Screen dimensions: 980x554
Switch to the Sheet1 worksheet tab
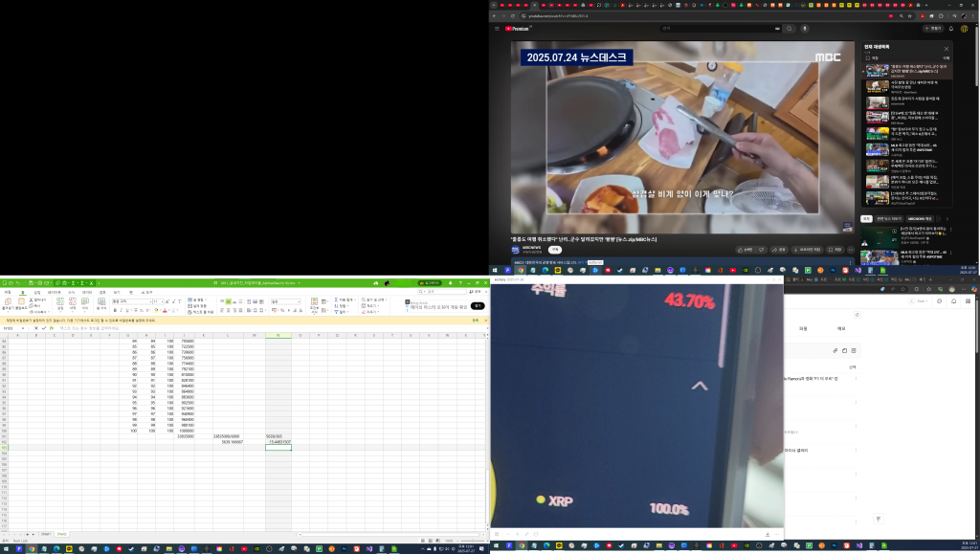tap(45, 533)
